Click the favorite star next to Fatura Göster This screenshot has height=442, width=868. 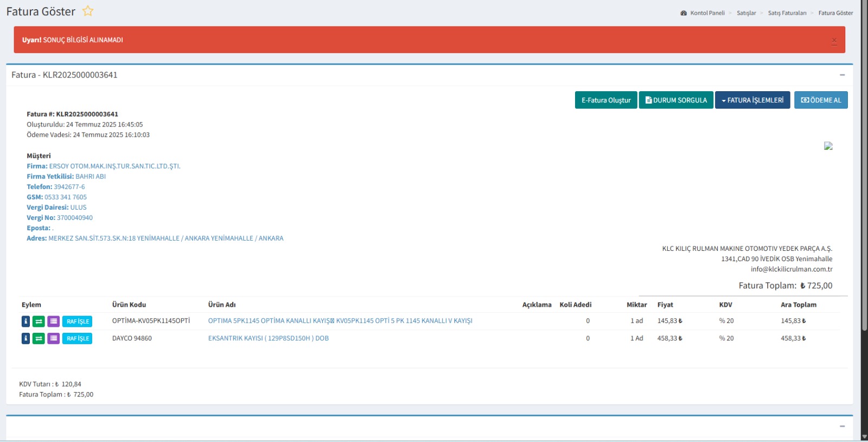(88, 11)
